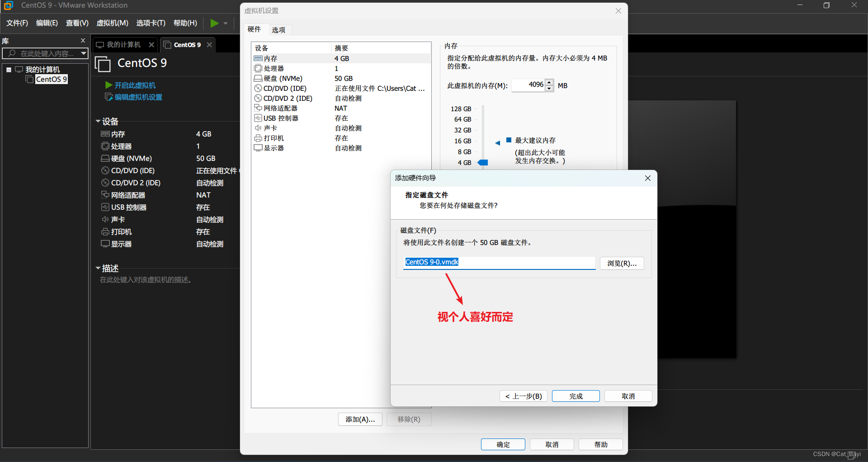Click hard disk icon in main window devices section

point(105,158)
